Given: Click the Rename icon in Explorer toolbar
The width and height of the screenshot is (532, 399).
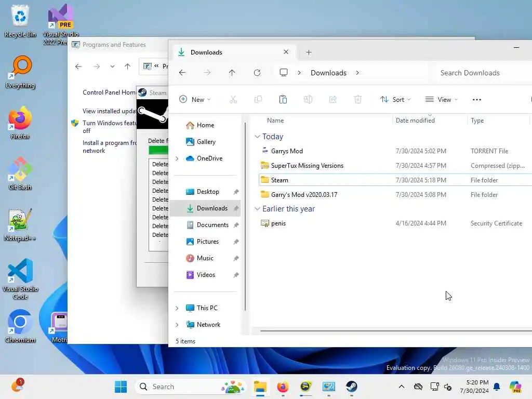Looking at the screenshot, I should pos(308,99).
